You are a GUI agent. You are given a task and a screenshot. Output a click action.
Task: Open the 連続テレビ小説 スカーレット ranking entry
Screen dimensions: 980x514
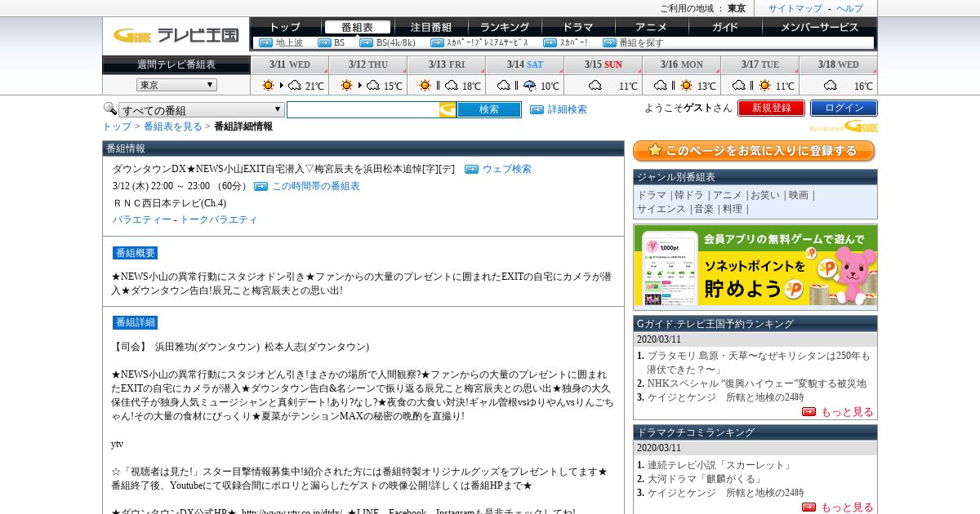pyautogui.click(x=720, y=465)
